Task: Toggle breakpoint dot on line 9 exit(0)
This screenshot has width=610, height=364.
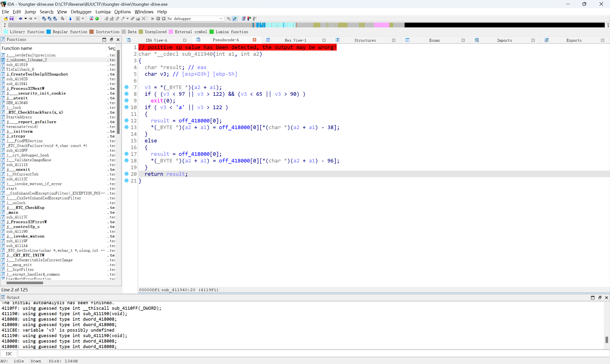Action: (x=127, y=100)
